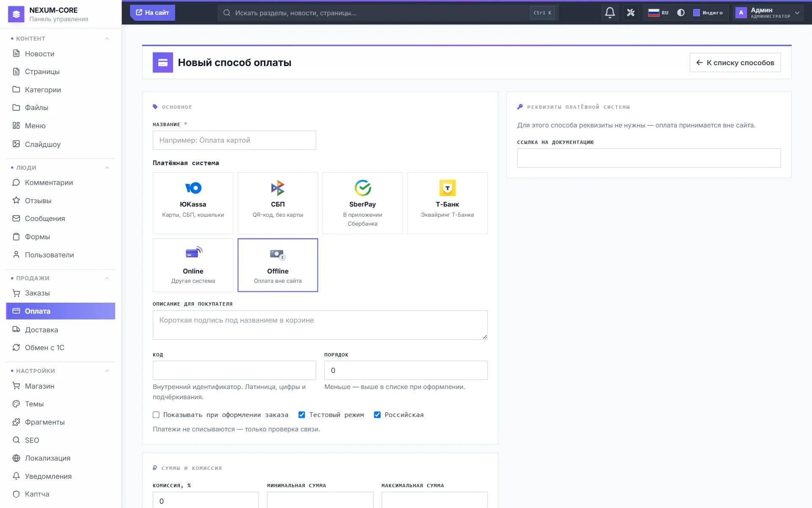
Task: Open Доставка in the sidebar menu
Action: [x=60, y=330]
